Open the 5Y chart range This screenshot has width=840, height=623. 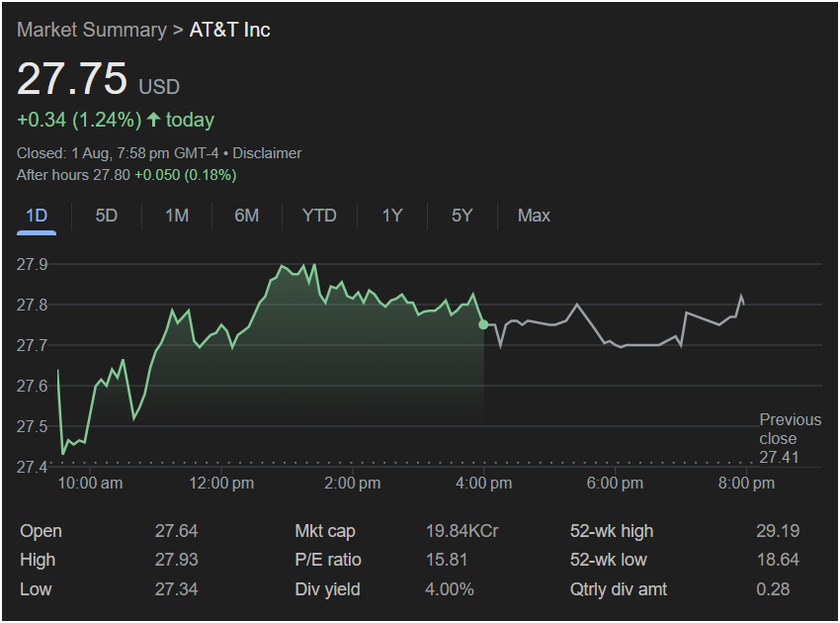point(462,216)
